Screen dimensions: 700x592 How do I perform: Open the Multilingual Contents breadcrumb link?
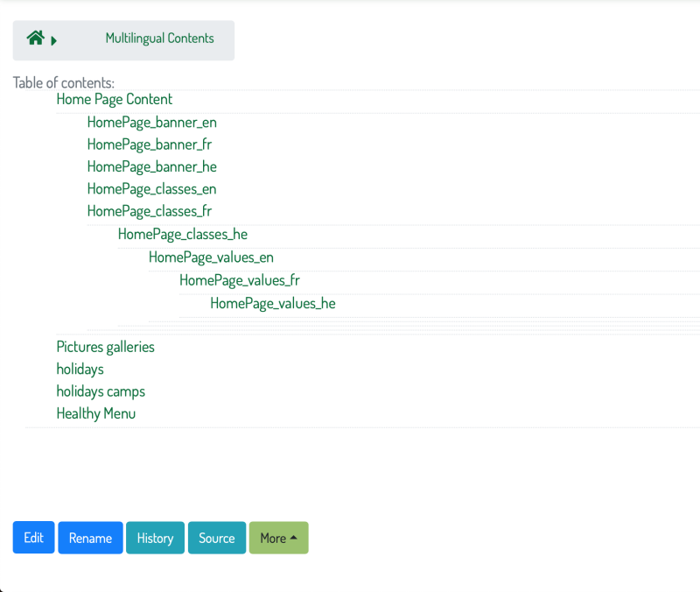[x=159, y=39]
